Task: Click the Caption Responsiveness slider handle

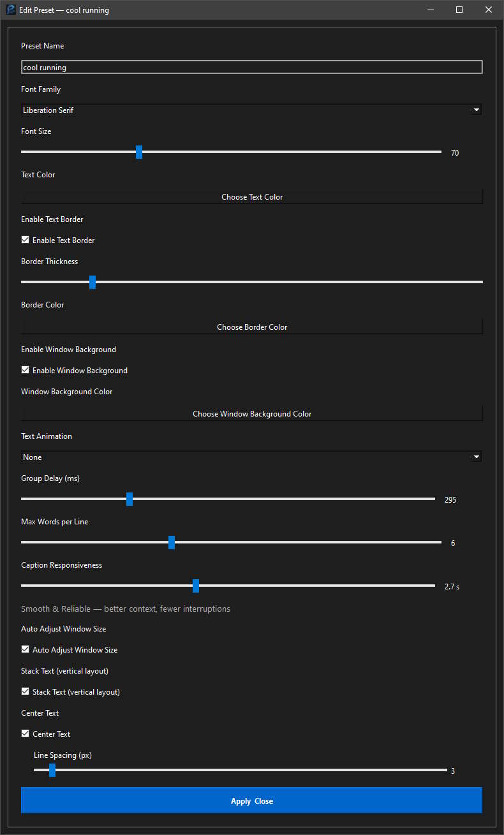Action: tap(196, 586)
